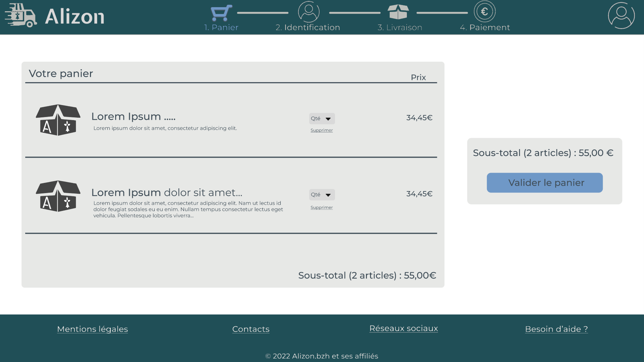The image size is (644, 362).
Task: Select the '4. Paiement' step label
Action: coord(485,28)
